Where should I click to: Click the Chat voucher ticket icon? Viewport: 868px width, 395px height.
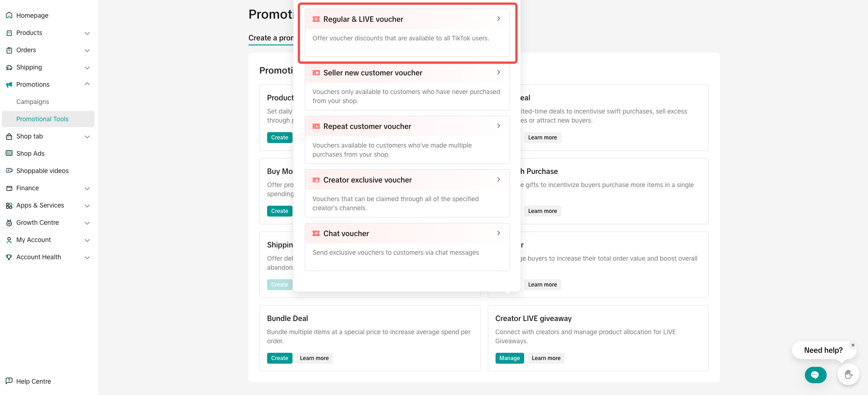tap(316, 233)
